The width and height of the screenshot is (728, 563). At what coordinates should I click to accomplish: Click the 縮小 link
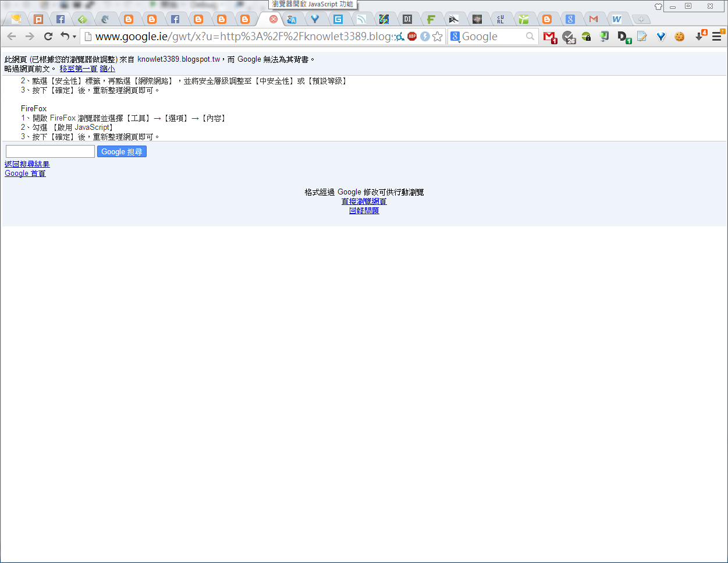point(108,69)
